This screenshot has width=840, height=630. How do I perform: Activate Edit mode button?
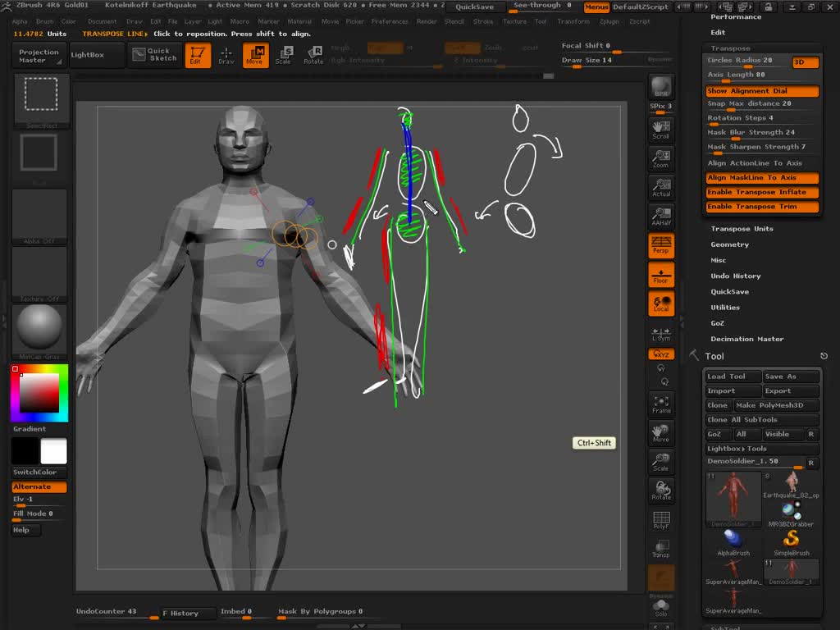(x=197, y=56)
